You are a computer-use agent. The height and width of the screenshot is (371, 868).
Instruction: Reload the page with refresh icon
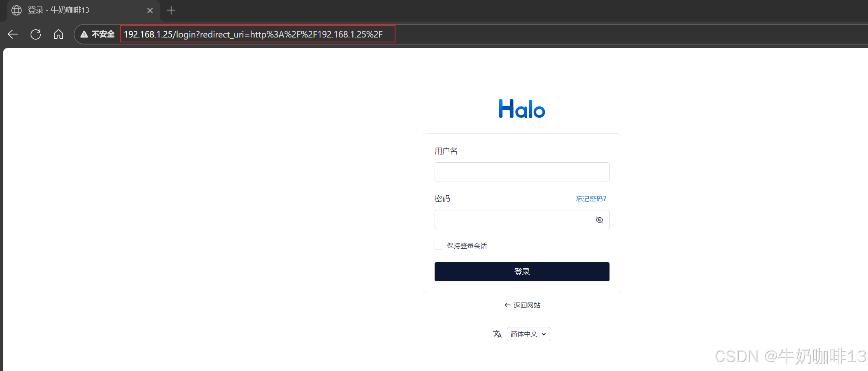36,34
